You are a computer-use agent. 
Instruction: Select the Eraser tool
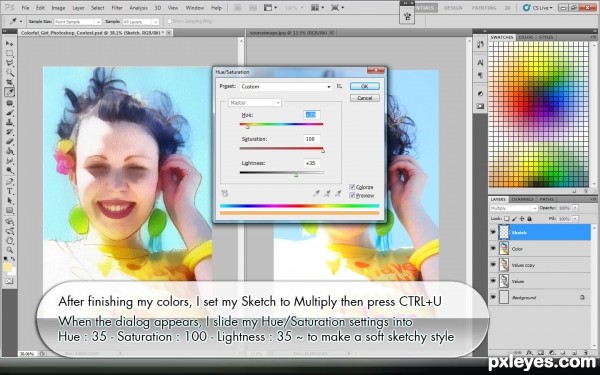tap(9, 142)
